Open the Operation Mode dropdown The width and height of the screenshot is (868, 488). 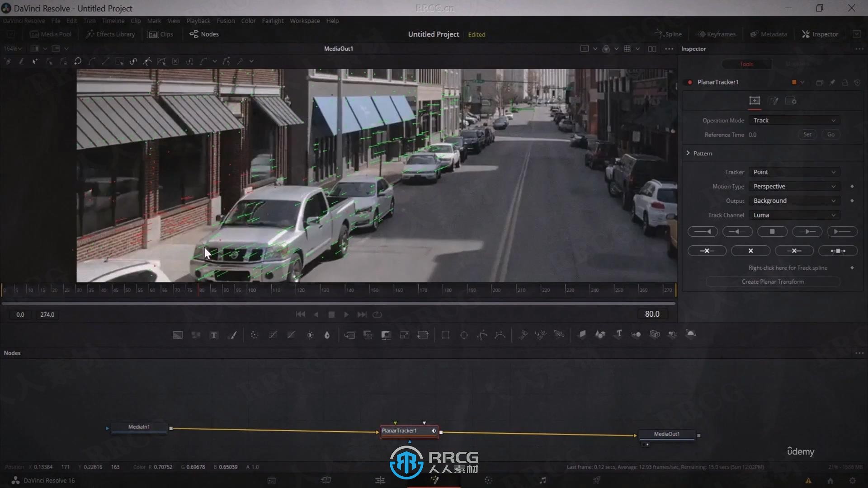pyautogui.click(x=794, y=120)
